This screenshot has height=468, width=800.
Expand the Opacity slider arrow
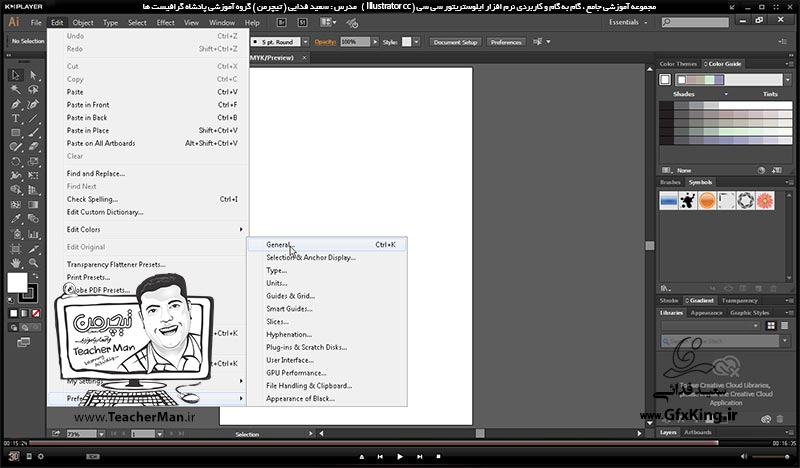pos(375,42)
